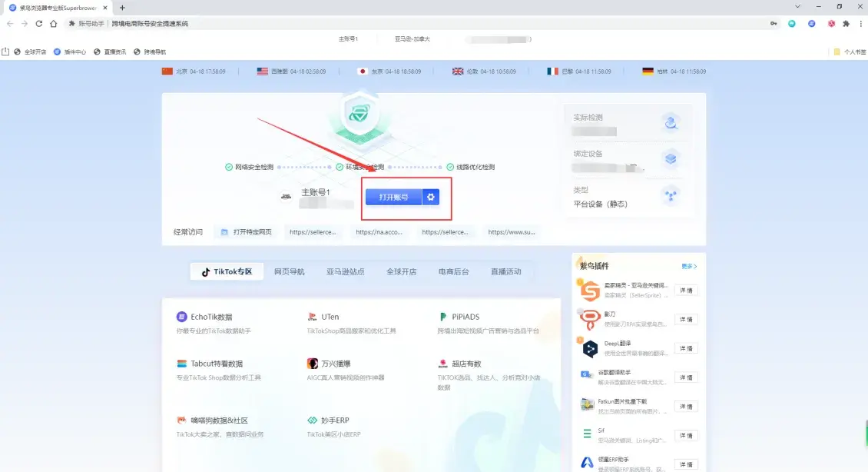Click the 打开特定网页 shortcut

[247, 232]
